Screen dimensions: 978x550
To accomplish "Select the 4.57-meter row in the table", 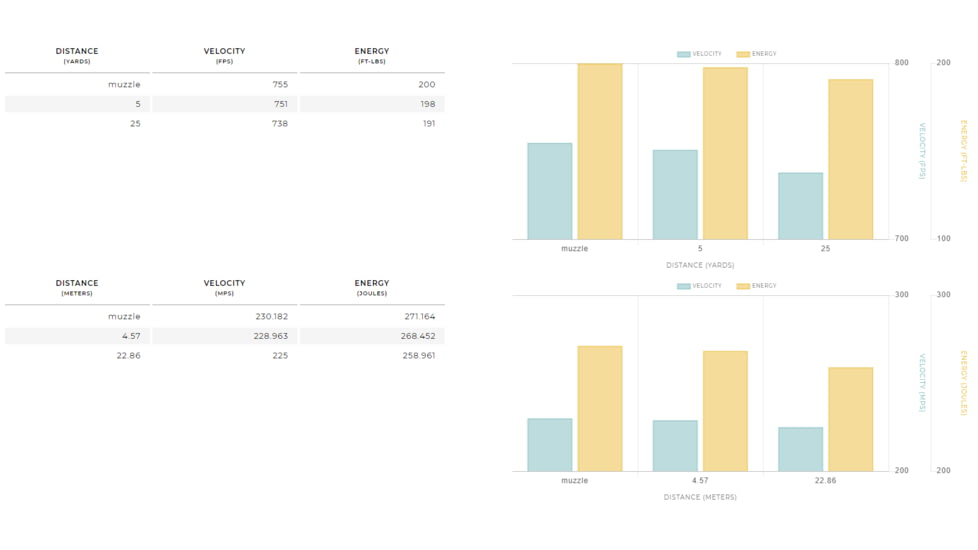I will pos(224,336).
